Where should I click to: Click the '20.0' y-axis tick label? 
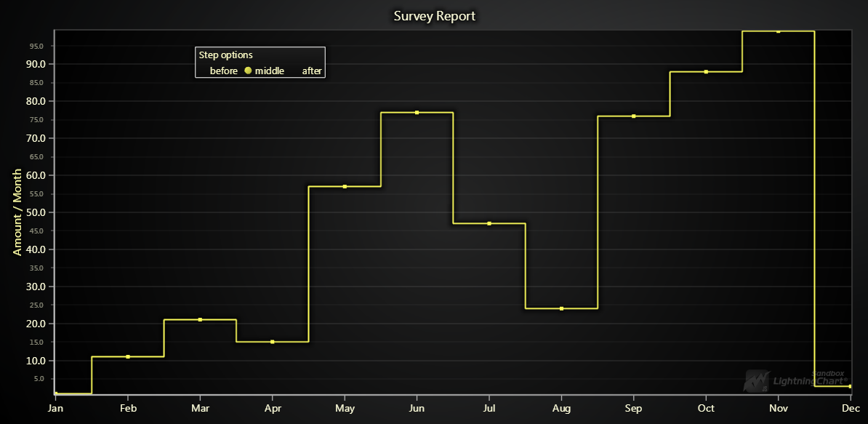point(35,324)
